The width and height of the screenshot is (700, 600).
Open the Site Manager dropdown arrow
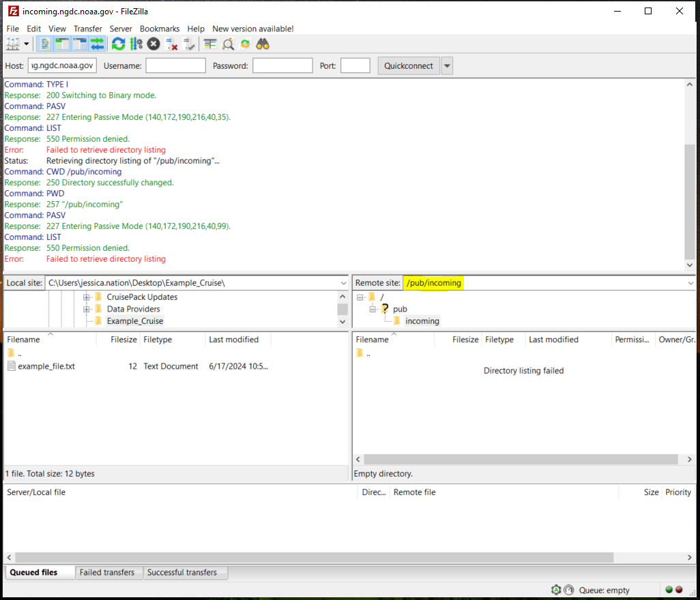point(27,44)
